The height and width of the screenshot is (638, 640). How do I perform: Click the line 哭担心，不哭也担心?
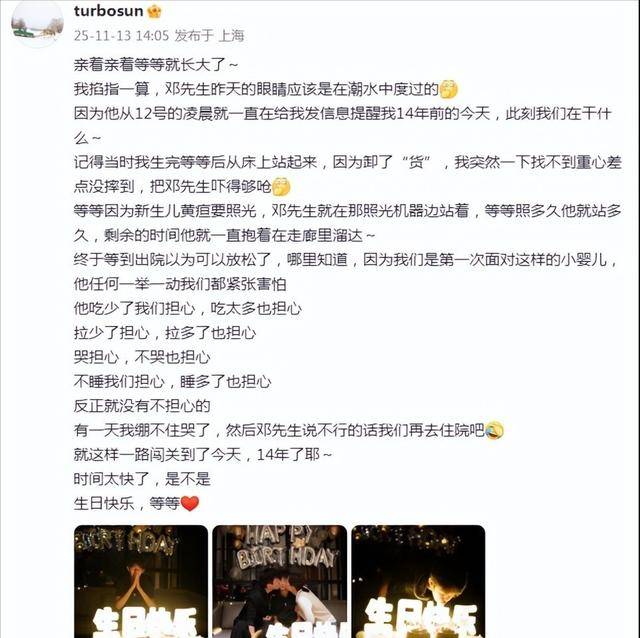(142, 357)
